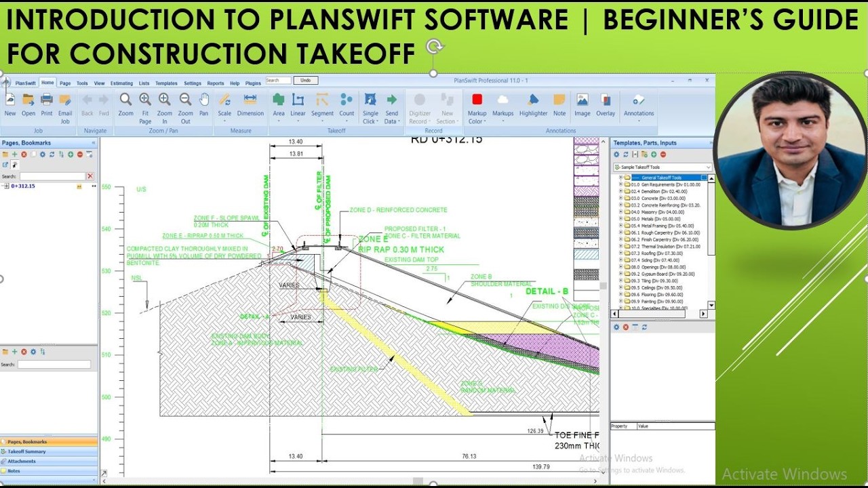Add a Note annotation
868x488 pixels.
coord(559,105)
